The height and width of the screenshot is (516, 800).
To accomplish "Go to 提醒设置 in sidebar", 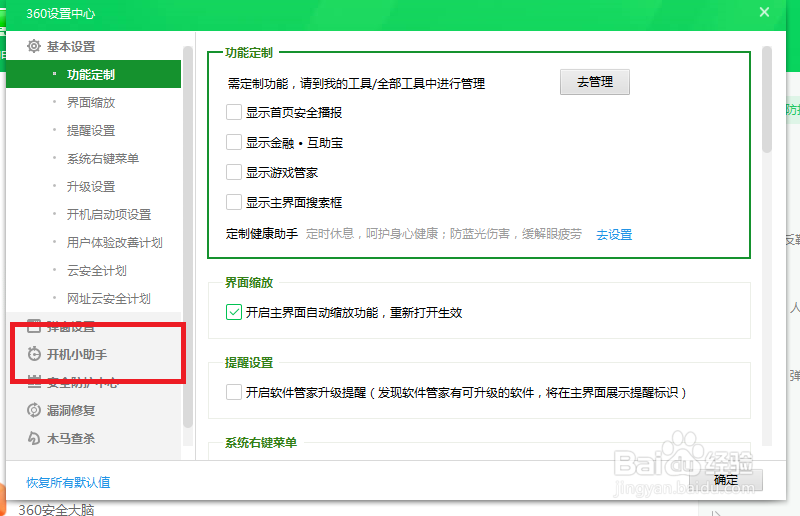I will point(93,131).
